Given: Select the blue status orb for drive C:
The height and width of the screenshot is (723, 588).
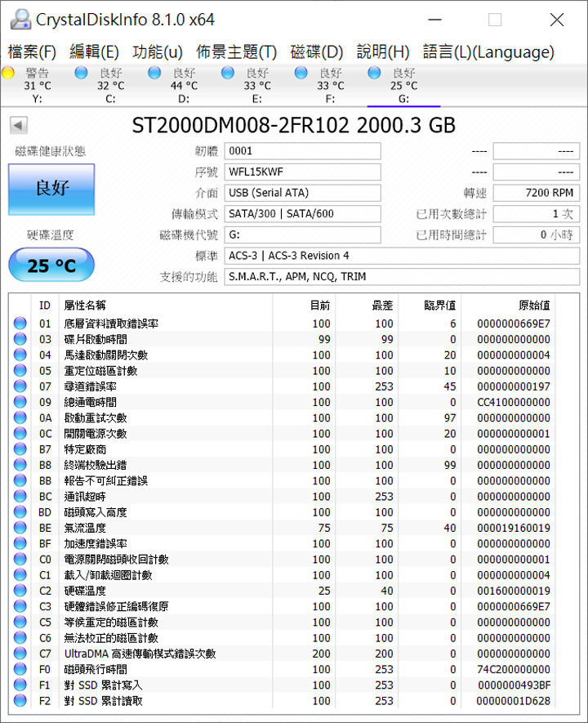Looking at the screenshot, I should coord(81,73).
